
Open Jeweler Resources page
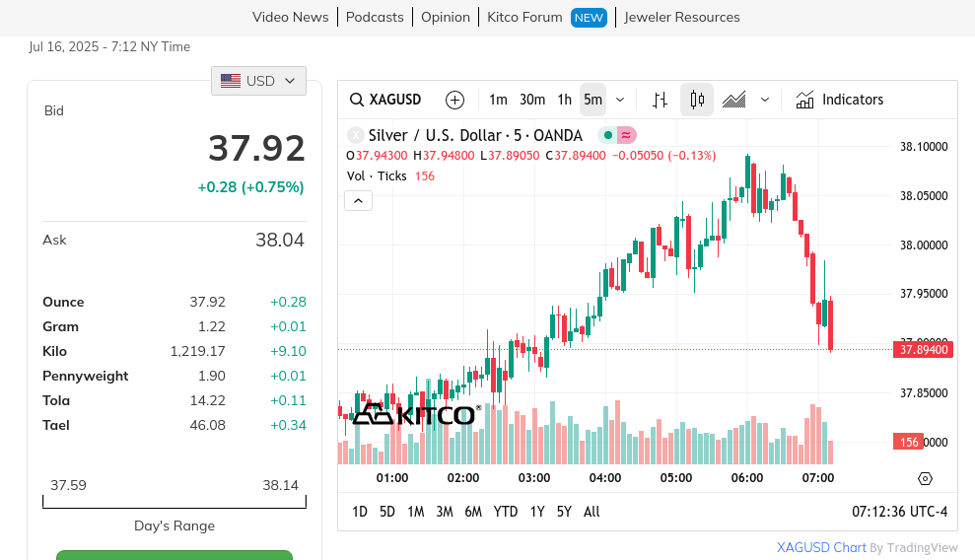pyautogui.click(x=682, y=17)
